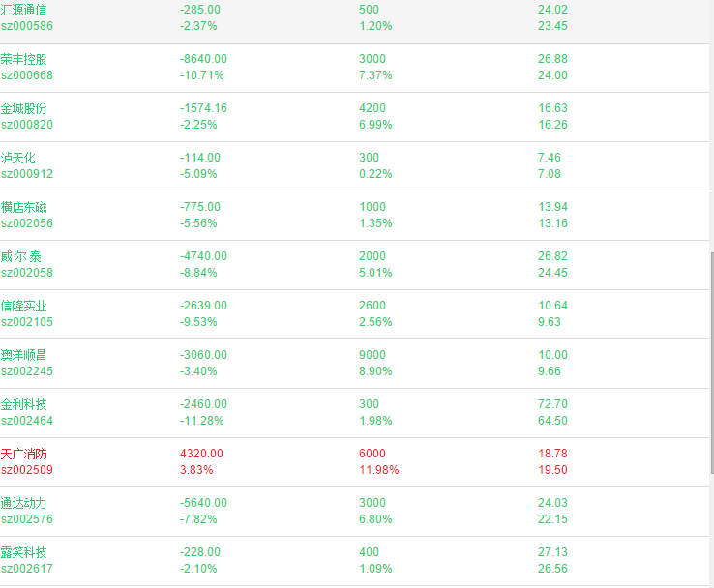Viewport: 714px width, 588px height.
Task: Open the red 天广消防 stock link
Action: tap(23, 454)
